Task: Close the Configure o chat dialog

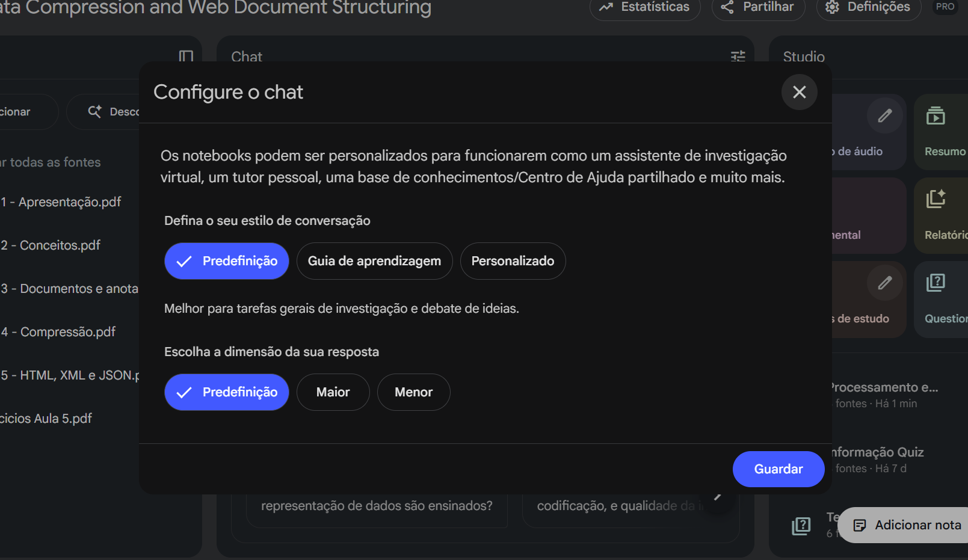Action: tap(799, 92)
